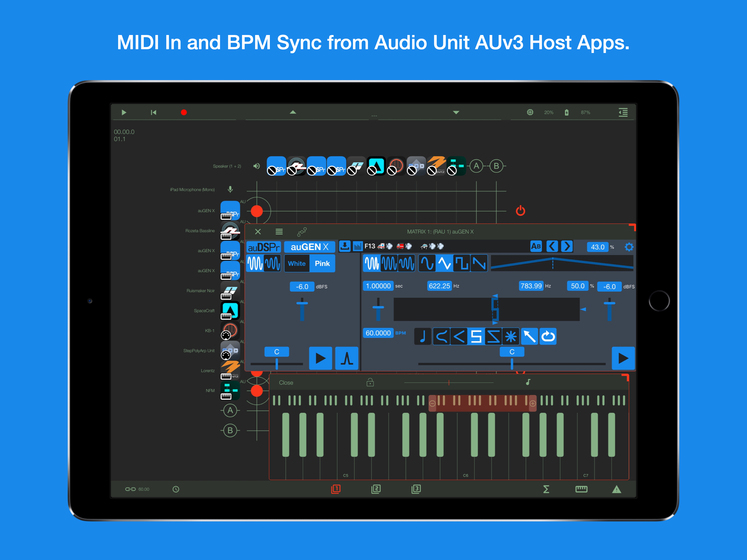This screenshot has height=560, width=747.
Task: Open matrix page 2 tab
Action: [x=376, y=489]
